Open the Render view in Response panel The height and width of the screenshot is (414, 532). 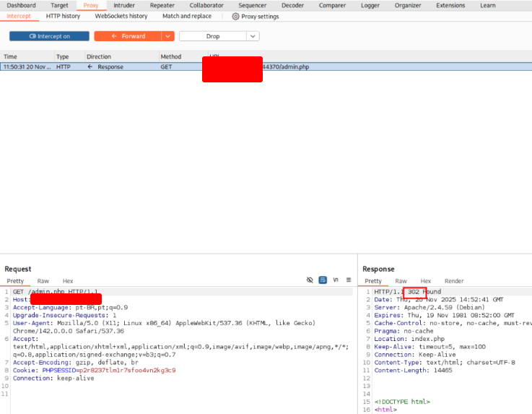(454, 281)
